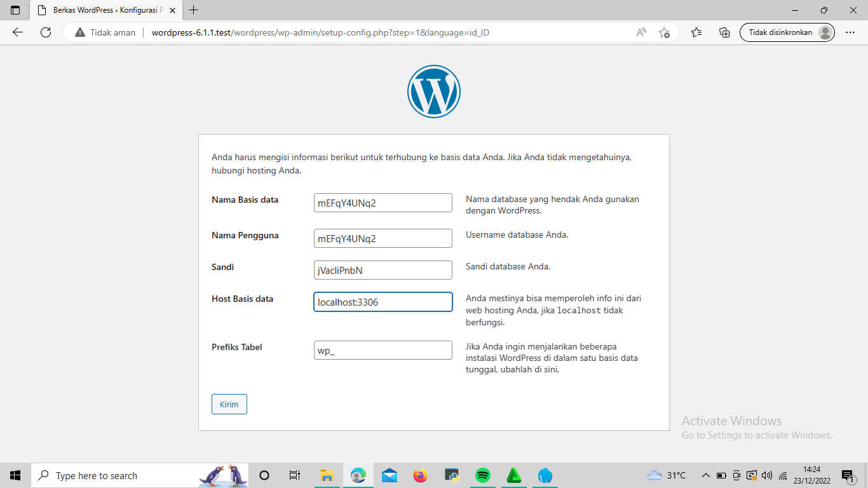
Task: Click the 'Nama Pengguna' label
Action: (x=245, y=235)
